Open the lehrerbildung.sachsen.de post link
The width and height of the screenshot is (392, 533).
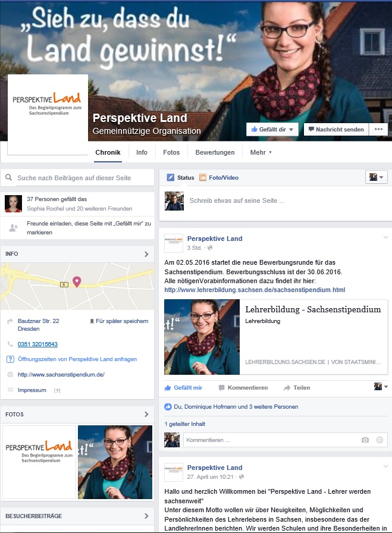pyautogui.click(x=255, y=290)
